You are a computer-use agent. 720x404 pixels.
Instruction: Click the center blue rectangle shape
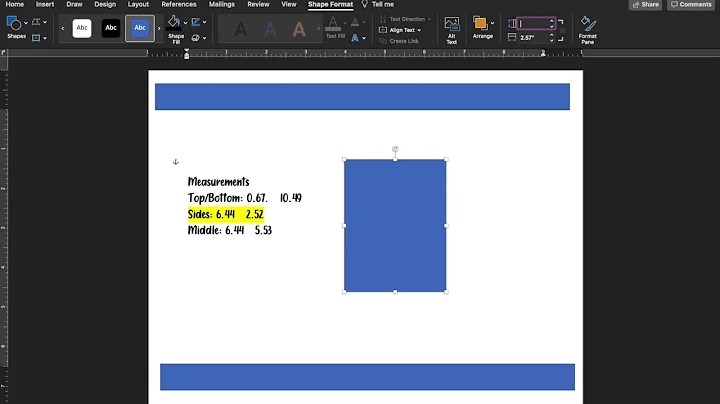(x=395, y=225)
